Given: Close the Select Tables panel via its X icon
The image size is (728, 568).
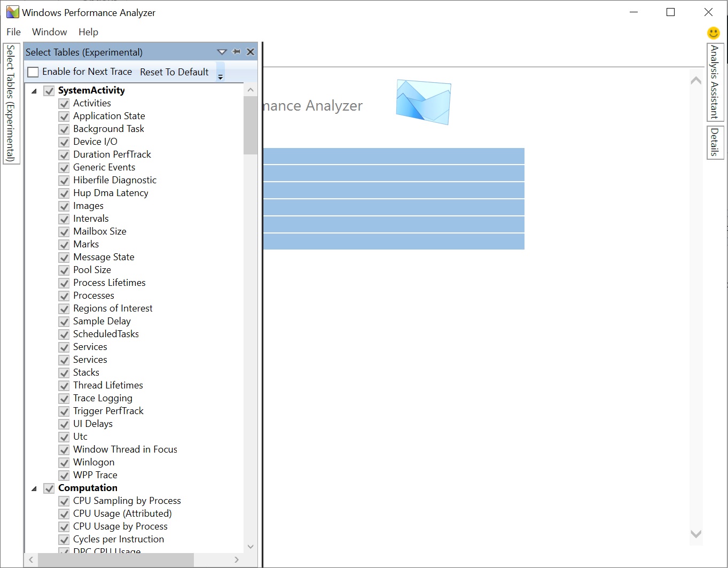Looking at the screenshot, I should (x=251, y=51).
